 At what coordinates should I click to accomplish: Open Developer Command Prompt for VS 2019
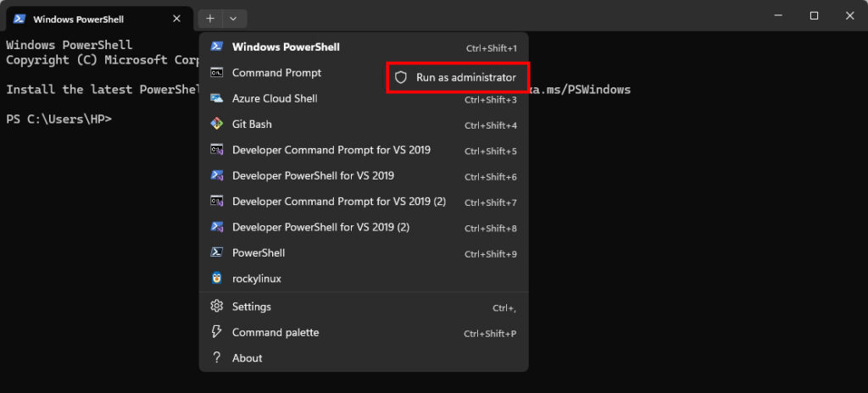[364, 150]
